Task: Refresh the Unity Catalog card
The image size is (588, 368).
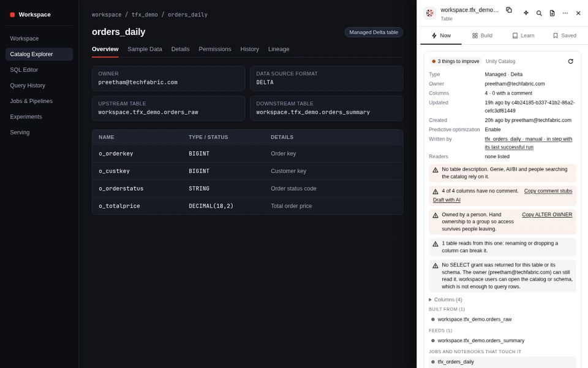Action: click(x=570, y=61)
